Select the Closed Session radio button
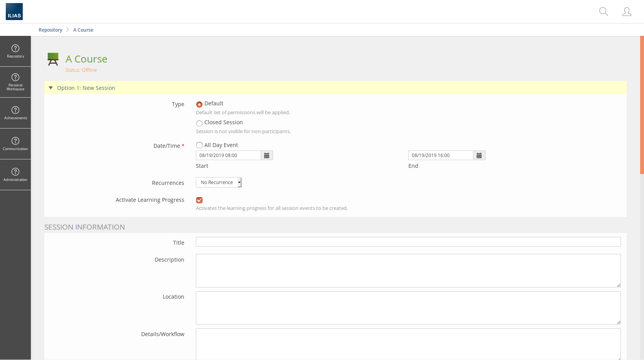Screen dimensions: 644x360 (199, 123)
